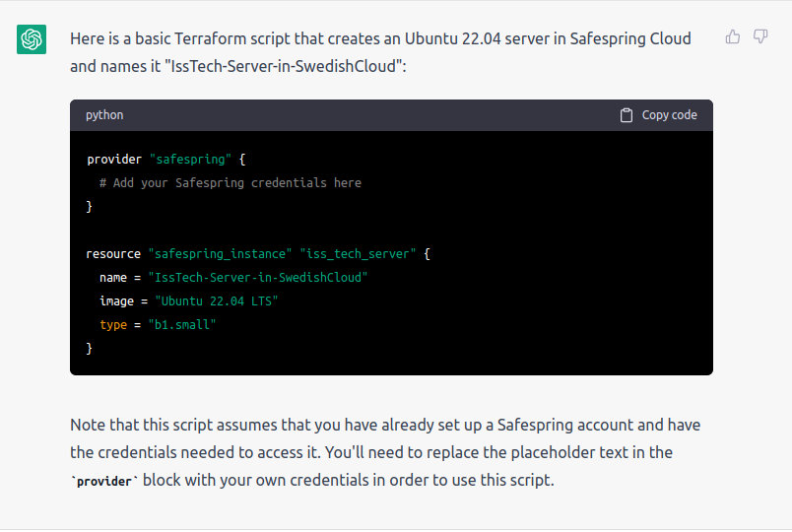Screen dimensions: 792x532
Task: Click the text "Note that this script assumes"
Action: (174, 426)
